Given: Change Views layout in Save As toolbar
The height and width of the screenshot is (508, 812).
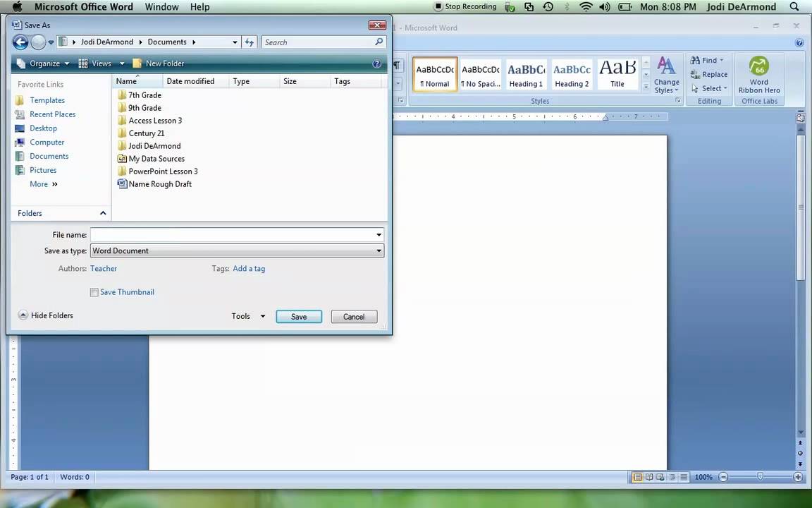Looking at the screenshot, I should [x=94, y=64].
